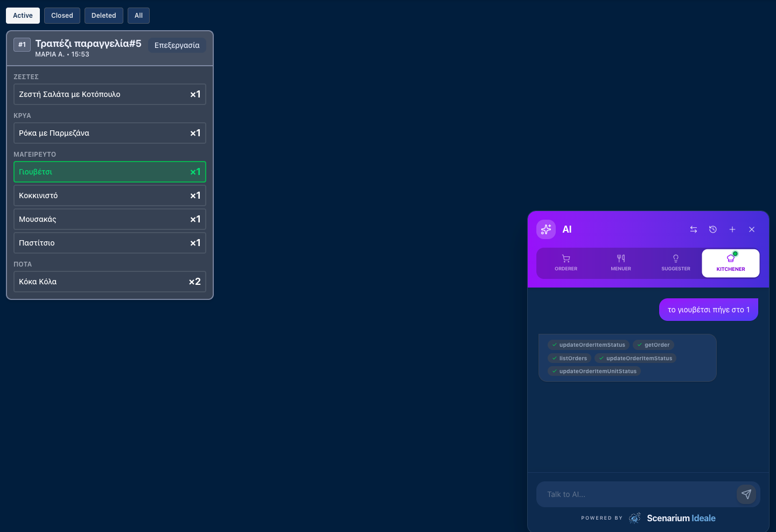Close the AI chat panel

coord(752,229)
